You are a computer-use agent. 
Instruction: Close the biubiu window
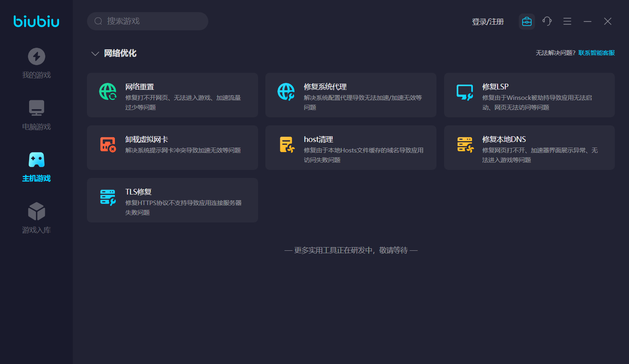pos(608,21)
